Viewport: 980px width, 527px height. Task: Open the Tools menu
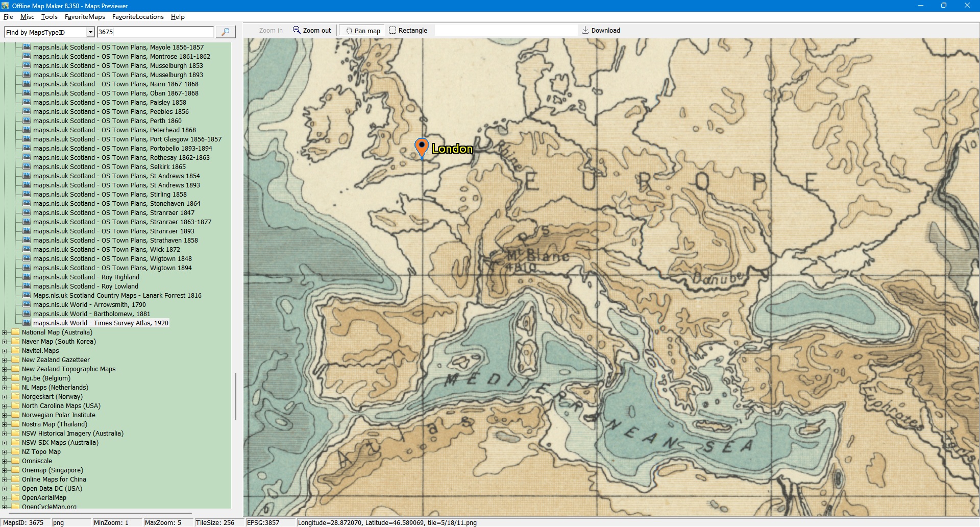pos(49,17)
